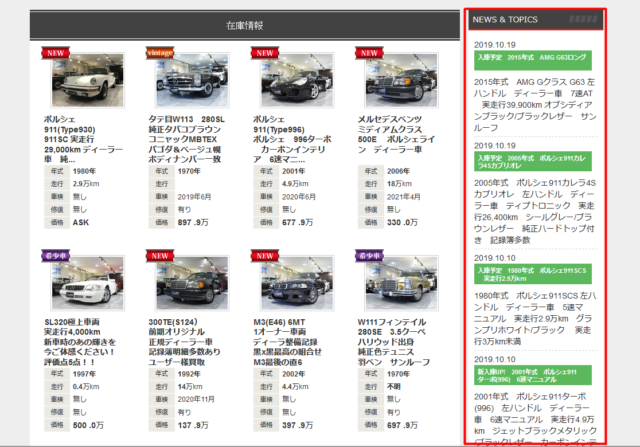The width and height of the screenshot is (640, 447).
Task: Click green 1980年式 ポルシェ911SCS news banner
Action: click(533, 274)
